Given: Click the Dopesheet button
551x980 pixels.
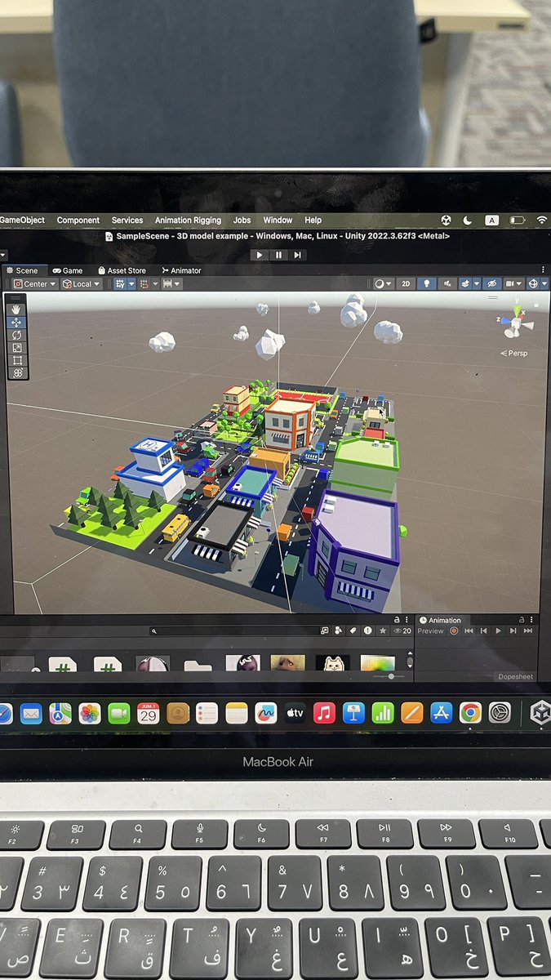Looking at the screenshot, I should click(514, 677).
